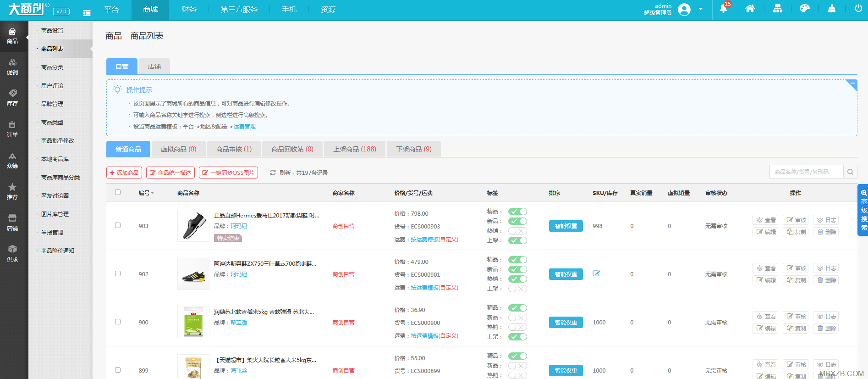Click the Hermes shoe product thumbnail

[193, 226]
